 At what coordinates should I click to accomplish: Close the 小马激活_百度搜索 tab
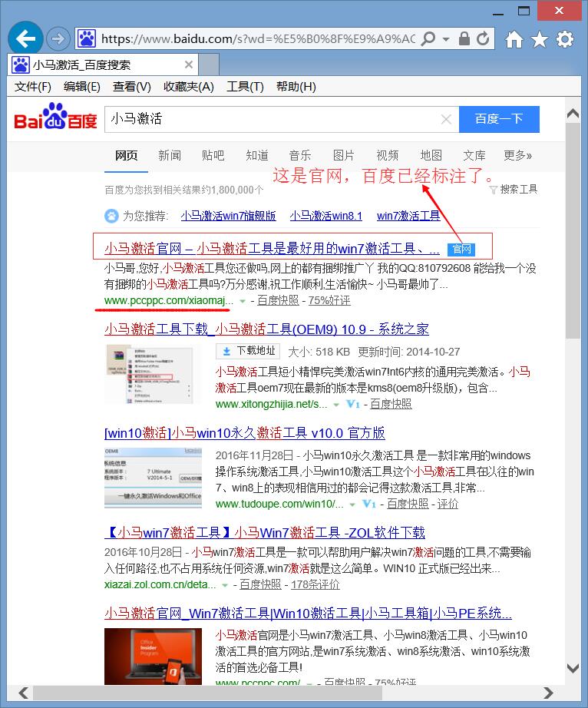click(x=189, y=65)
